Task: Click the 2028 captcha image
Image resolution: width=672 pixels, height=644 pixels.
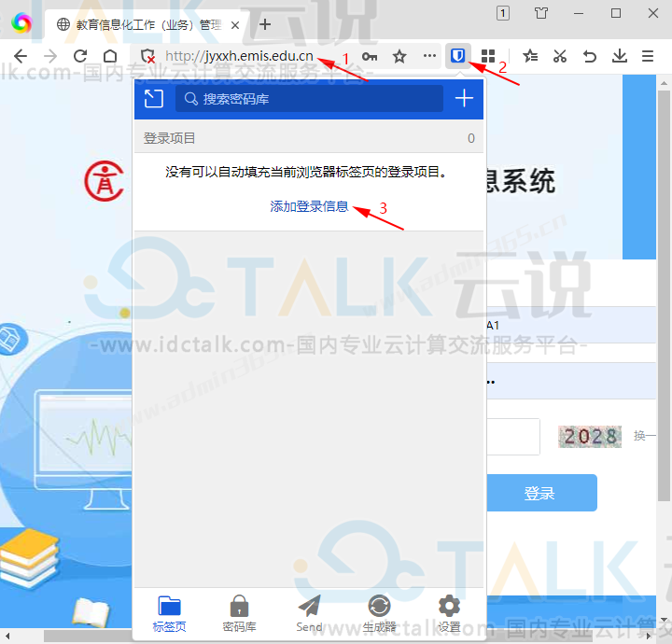Action: [x=590, y=436]
